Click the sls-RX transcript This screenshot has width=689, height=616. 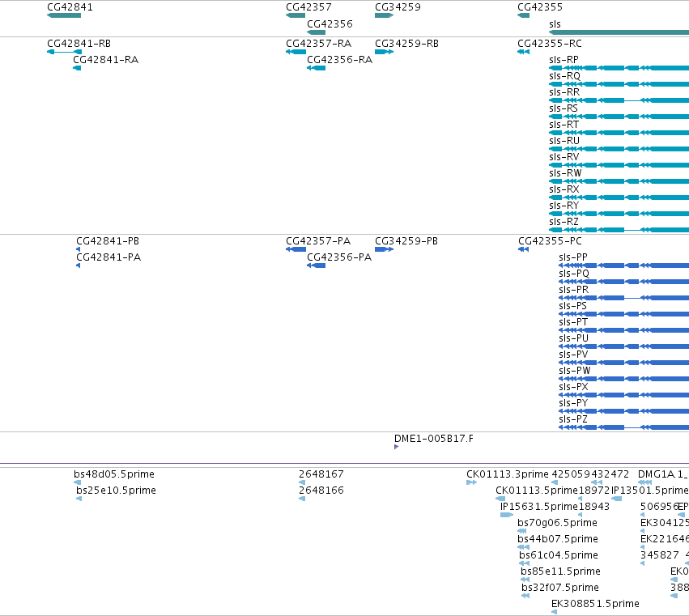click(619, 198)
